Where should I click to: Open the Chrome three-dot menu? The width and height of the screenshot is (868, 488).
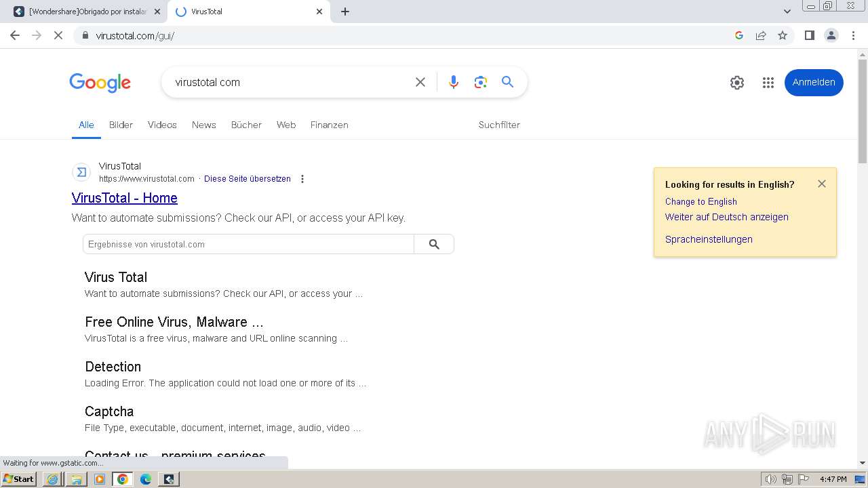coord(854,35)
